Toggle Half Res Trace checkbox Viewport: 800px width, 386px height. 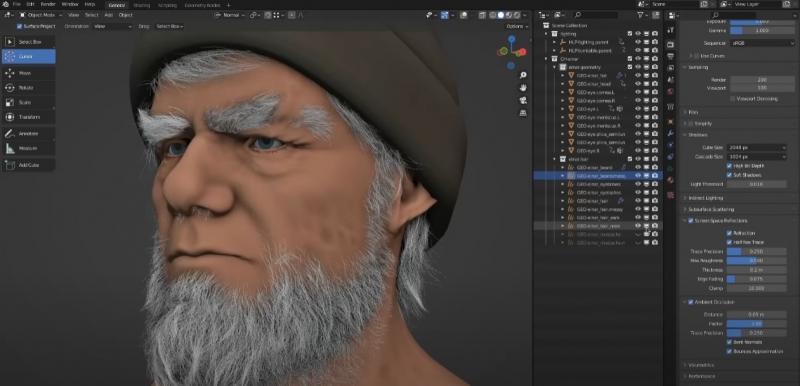(729, 242)
